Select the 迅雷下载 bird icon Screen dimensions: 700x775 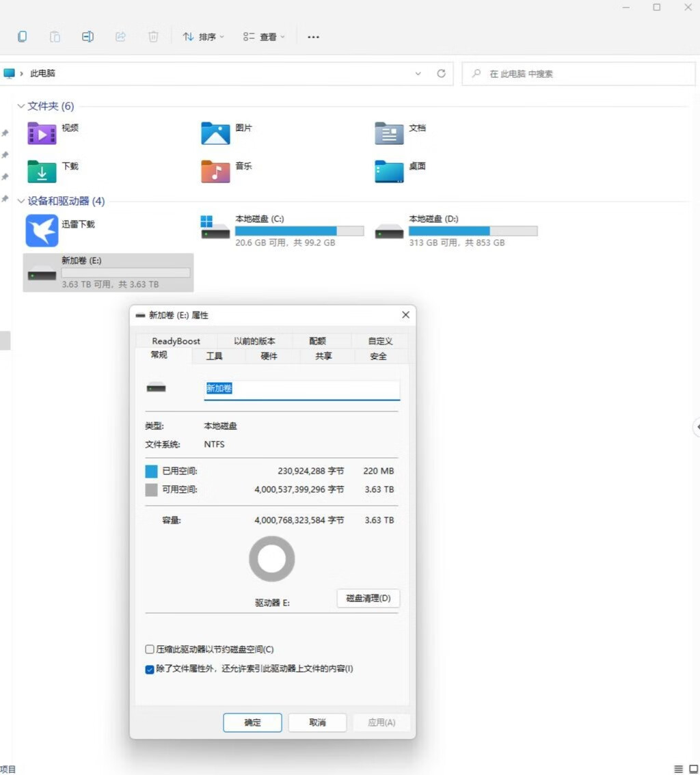tap(42, 230)
